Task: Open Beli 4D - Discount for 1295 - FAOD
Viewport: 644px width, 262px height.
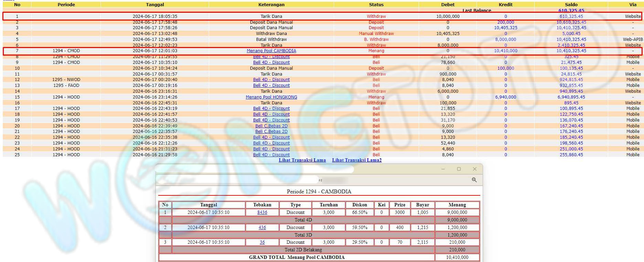Action: (x=271, y=86)
